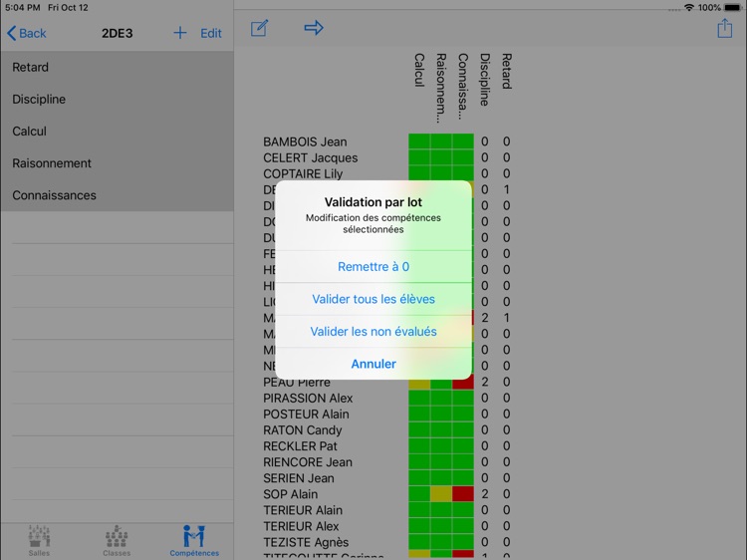
Task: Tap the Retard column header
Action: pyautogui.click(x=506, y=71)
